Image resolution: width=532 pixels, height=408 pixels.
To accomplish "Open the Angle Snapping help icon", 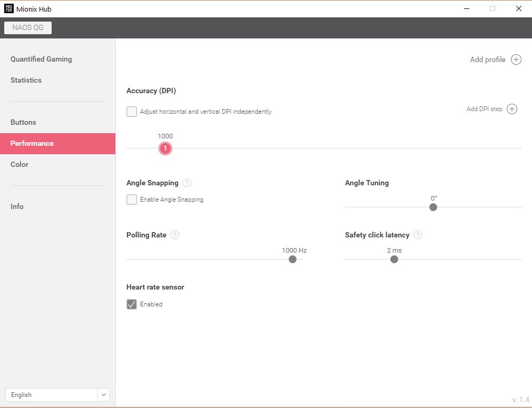I will (187, 183).
